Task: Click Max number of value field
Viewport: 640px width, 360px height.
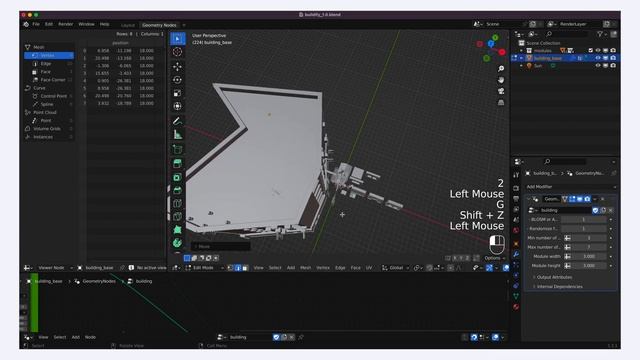Action: click(x=589, y=247)
